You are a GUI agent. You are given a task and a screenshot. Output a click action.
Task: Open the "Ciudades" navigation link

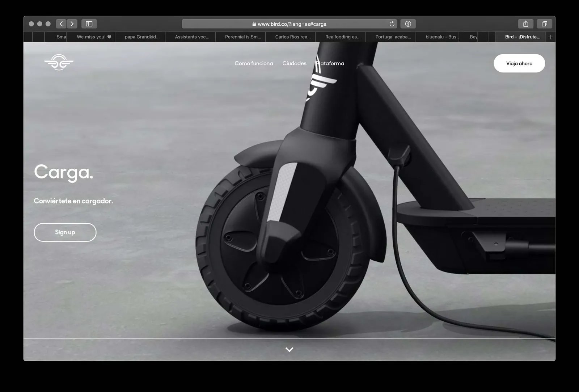(294, 63)
